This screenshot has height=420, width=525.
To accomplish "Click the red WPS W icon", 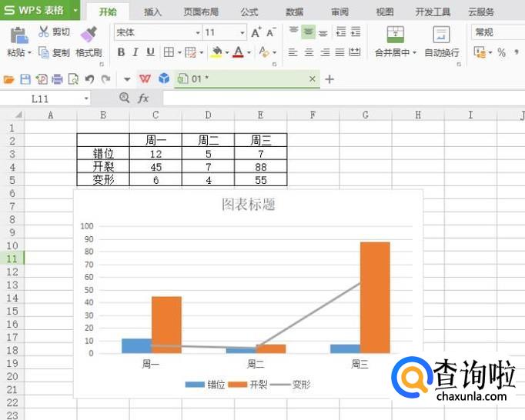I will (x=145, y=79).
